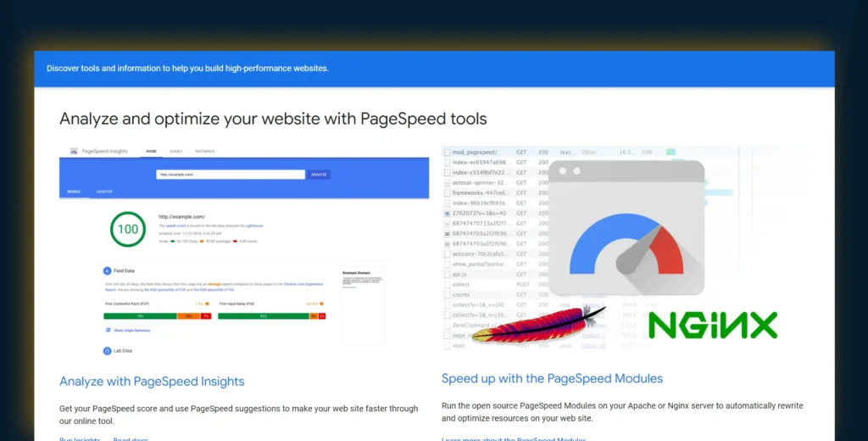Image resolution: width=868 pixels, height=441 pixels.
Task: Click the Lab Data circle icon
Action: (108, 351)
